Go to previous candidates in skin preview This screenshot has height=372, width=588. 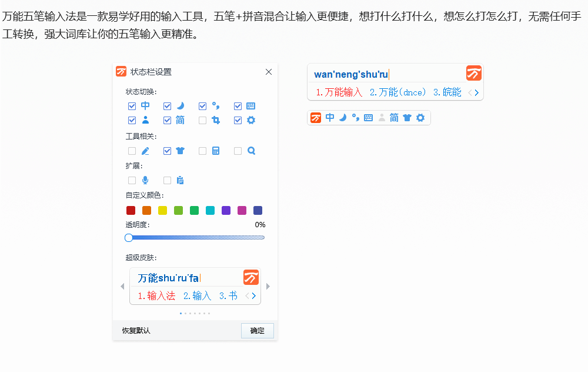pyautogui.click(x=247, y=296)
